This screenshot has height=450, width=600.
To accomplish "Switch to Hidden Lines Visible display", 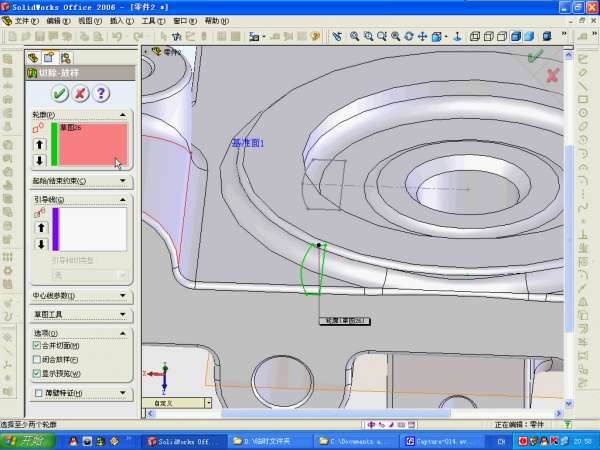I will coord(488,37).
